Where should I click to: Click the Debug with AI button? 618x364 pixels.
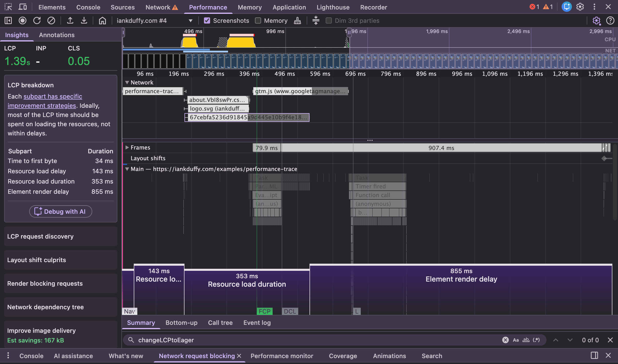tap(60, 211)
